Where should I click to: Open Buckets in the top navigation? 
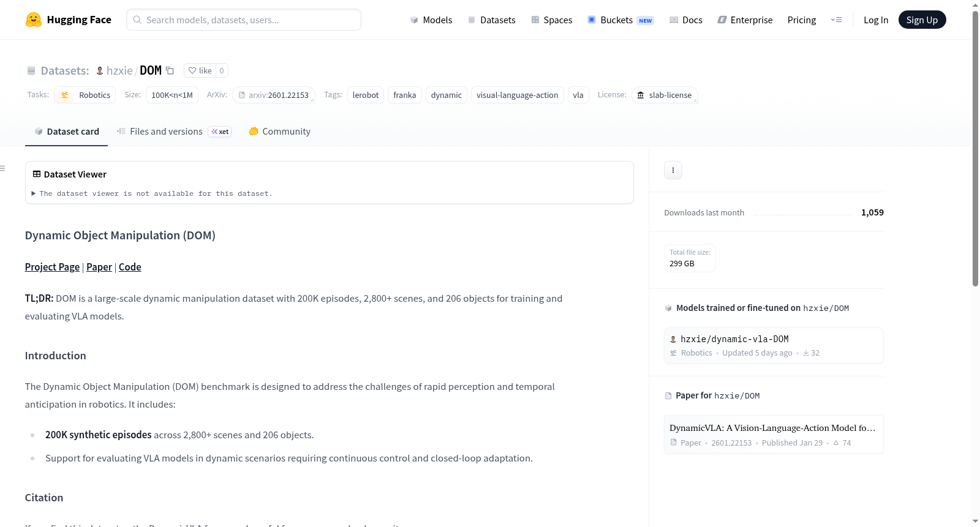coord(620,20)
